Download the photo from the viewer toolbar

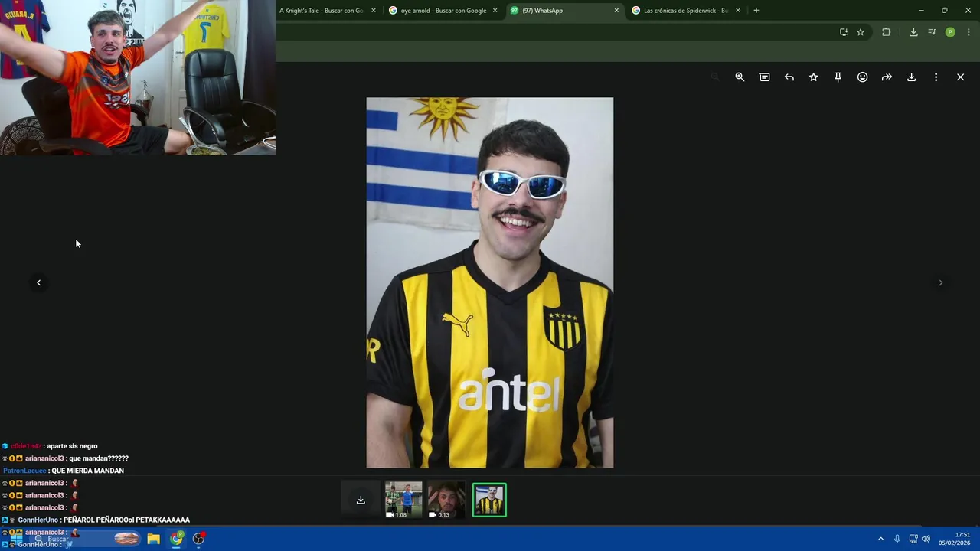pyautogui.click(x=911, y=77)
